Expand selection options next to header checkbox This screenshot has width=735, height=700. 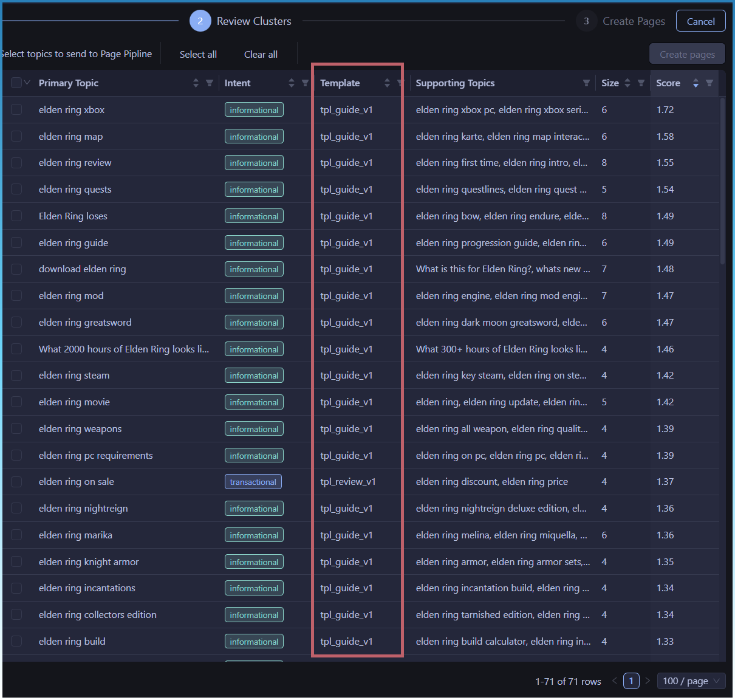click(x=27, y=83)
